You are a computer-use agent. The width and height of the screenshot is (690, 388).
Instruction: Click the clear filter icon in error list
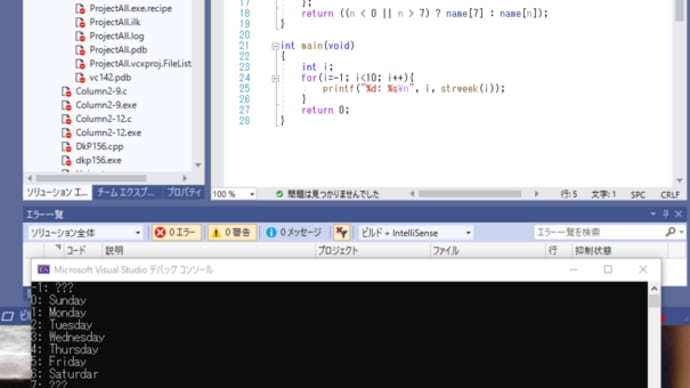tap(341, 232)
